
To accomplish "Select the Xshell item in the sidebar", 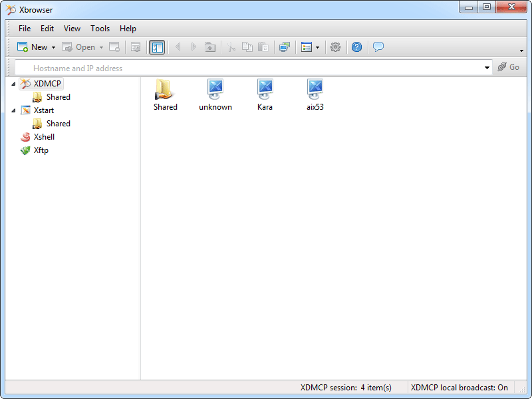I will (x=43, y=137).
